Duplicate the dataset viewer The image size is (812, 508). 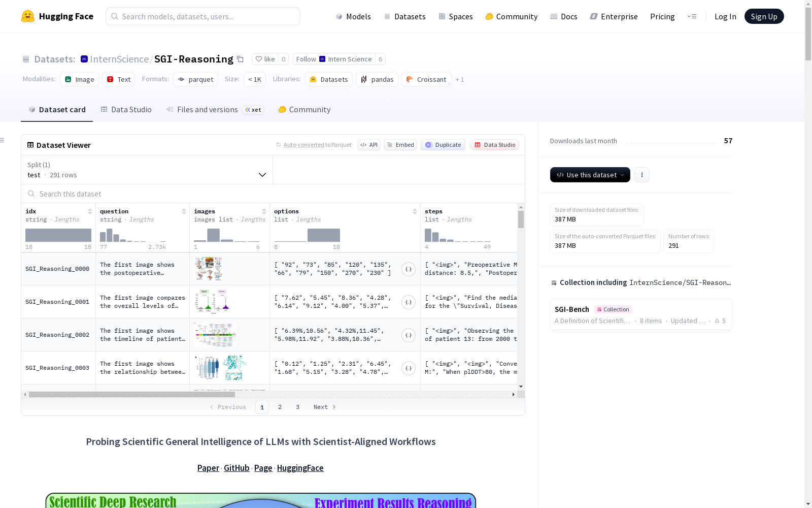click(443, 145)
